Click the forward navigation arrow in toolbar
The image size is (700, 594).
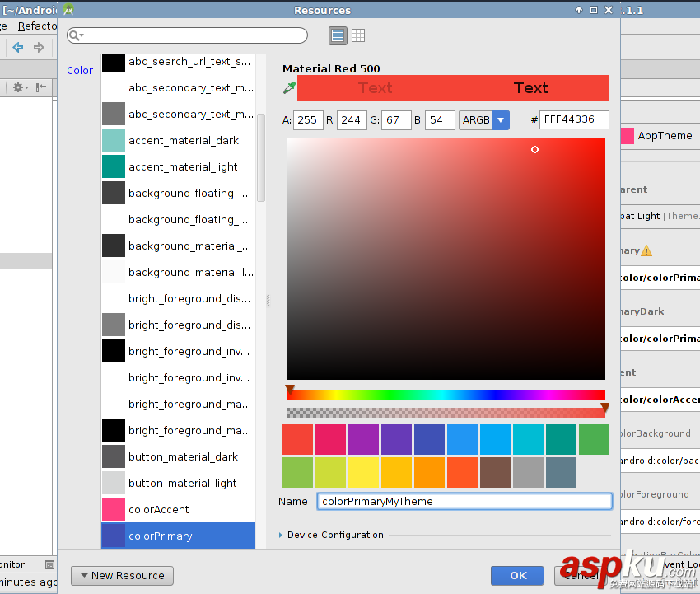(39, 48)
